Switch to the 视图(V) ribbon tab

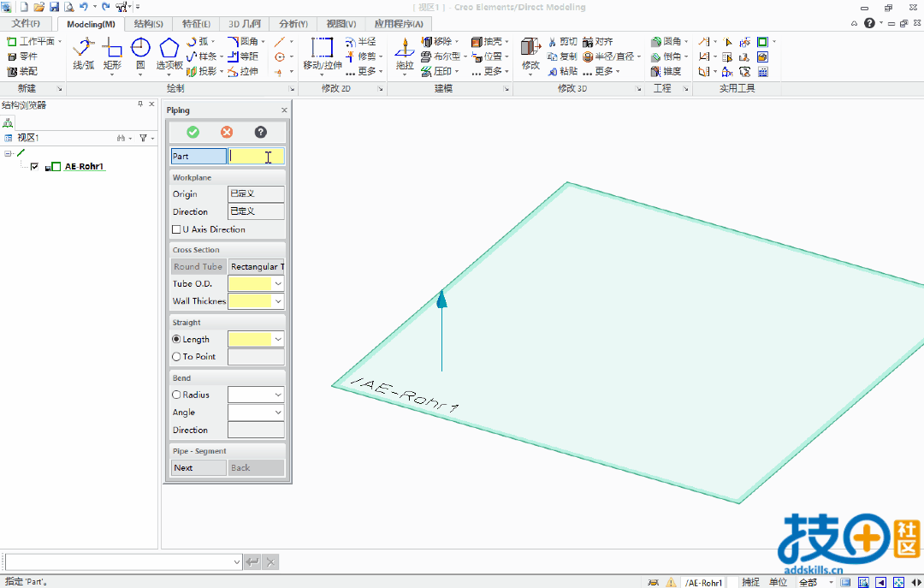click(x=341, y=24)
